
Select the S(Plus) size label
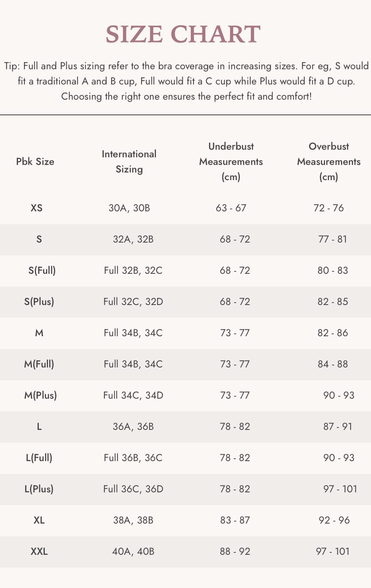tap(39, 302)
